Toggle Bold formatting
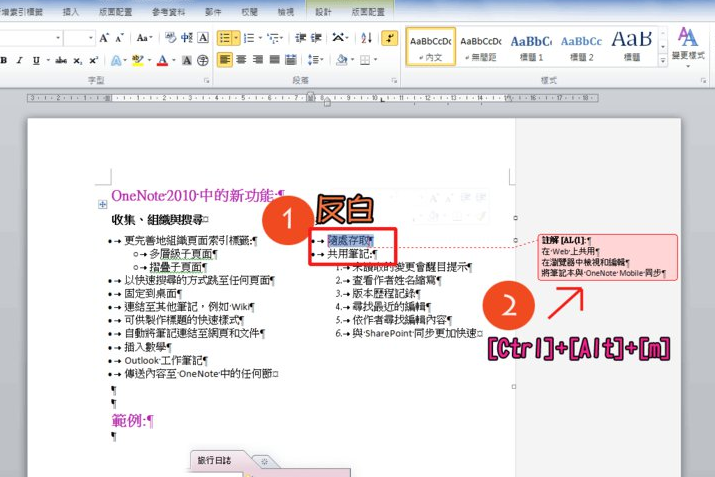The image size is (715, 477). click(x=4, y=60)
